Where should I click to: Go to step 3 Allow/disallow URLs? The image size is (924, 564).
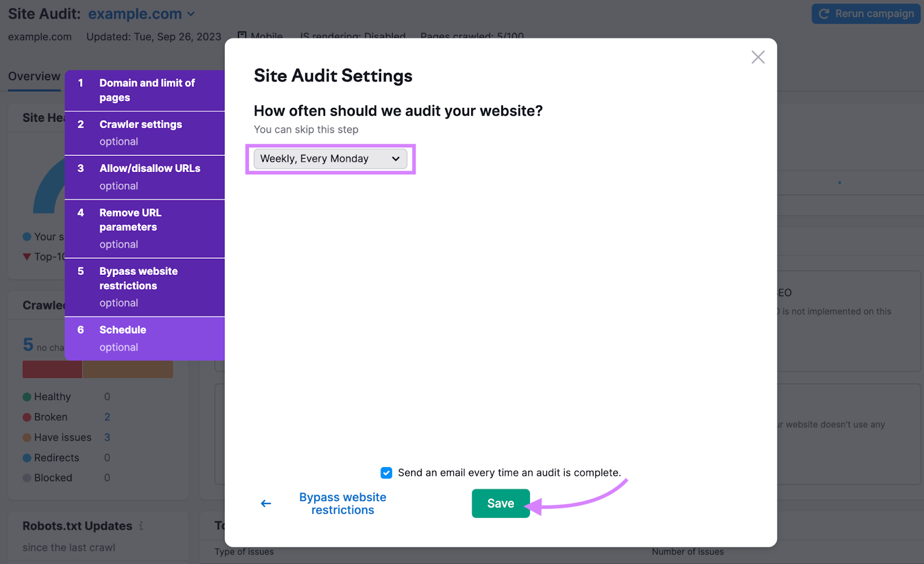144,176
